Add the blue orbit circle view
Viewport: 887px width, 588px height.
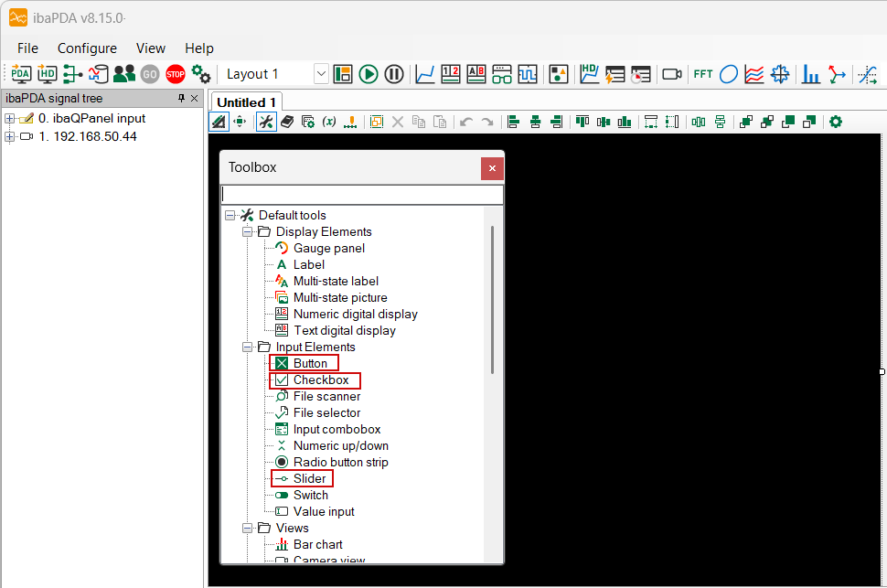point(729,74)
